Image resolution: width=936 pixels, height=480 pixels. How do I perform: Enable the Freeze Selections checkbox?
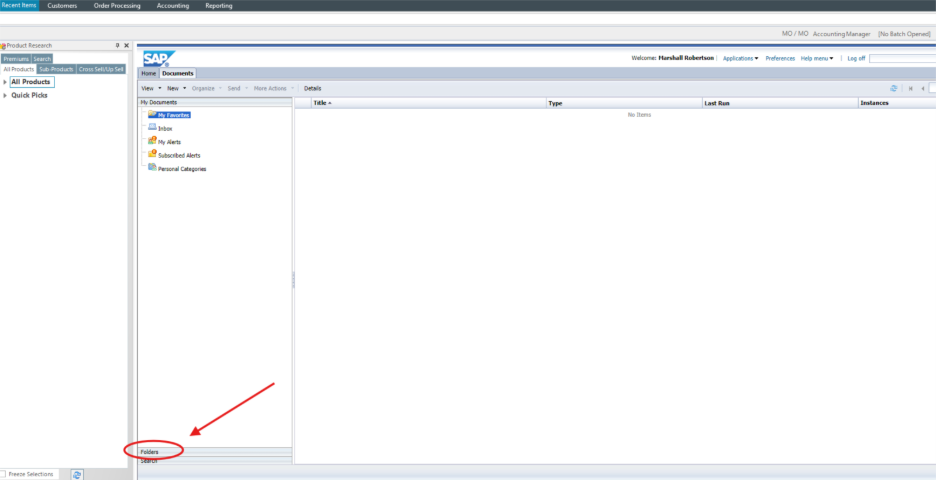4,474
